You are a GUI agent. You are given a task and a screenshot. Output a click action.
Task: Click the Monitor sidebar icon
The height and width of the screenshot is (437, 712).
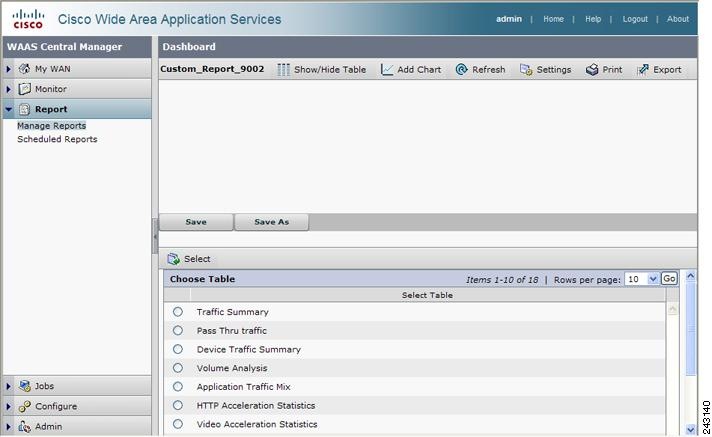(25, 89)
